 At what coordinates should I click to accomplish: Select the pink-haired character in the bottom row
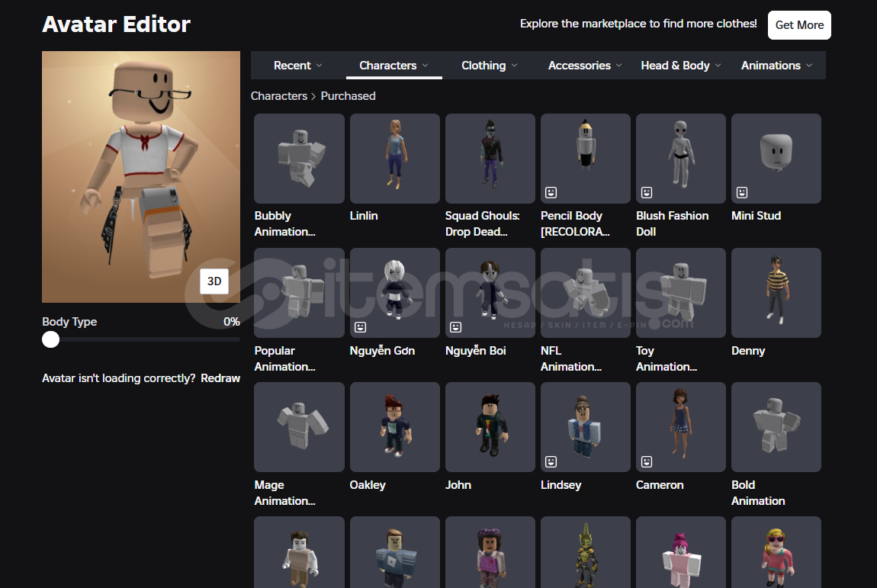pos(681,552)
